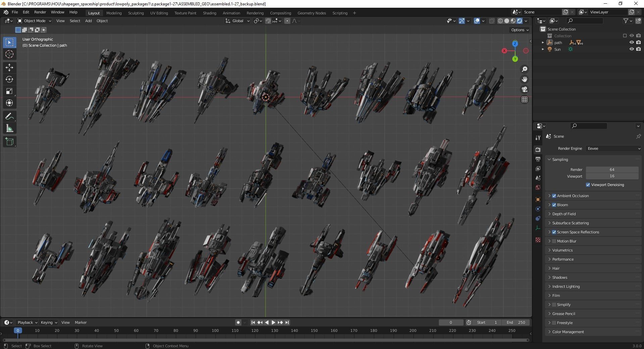Open Marker menu in timeline

pyautogui.click(x=81, y=322)
